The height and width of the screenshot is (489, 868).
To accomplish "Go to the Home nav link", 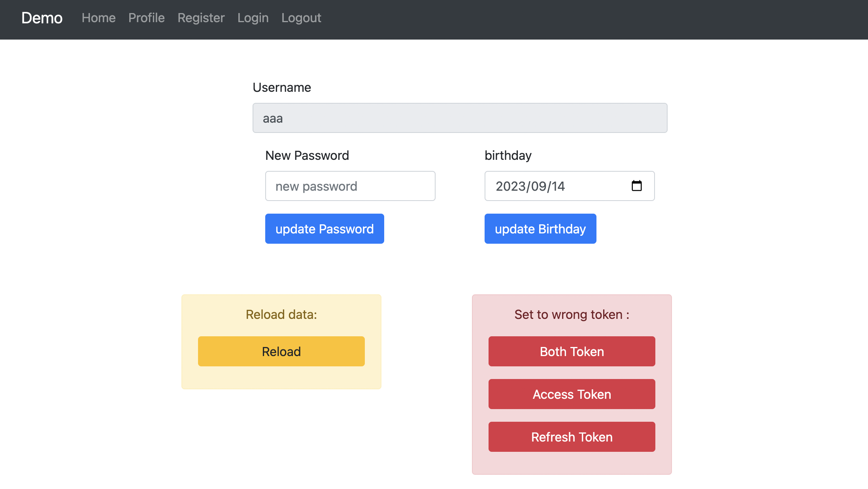I will click(x=98, y=18).
